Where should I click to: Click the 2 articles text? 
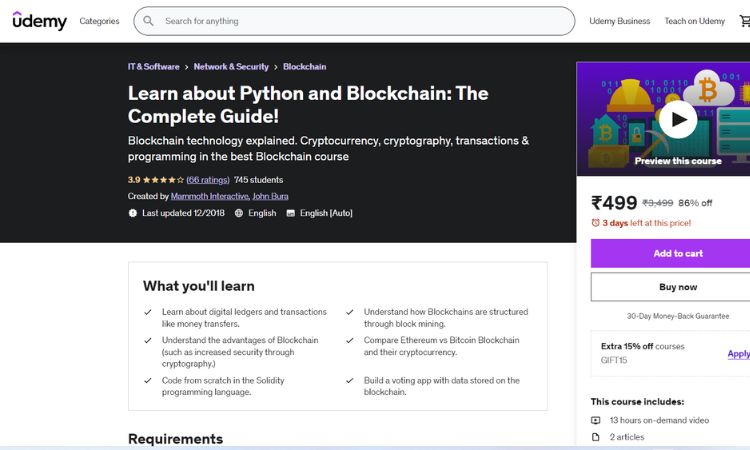point(627,437)
